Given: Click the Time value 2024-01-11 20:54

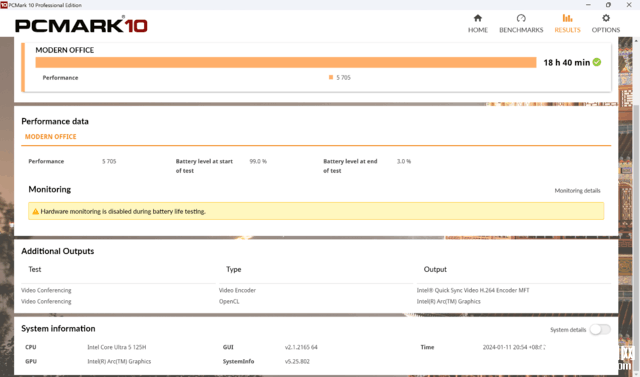Looking at the screenshot, I should coord(513,347).
